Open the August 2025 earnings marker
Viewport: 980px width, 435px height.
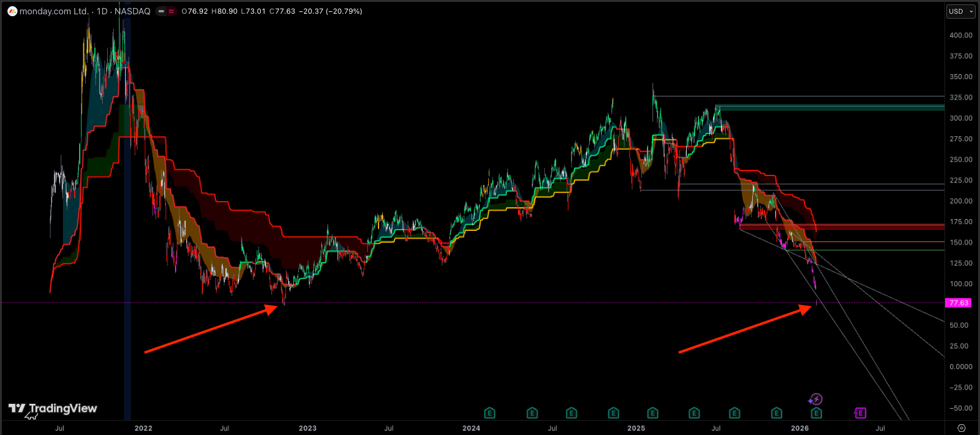[x=735, y=413]
